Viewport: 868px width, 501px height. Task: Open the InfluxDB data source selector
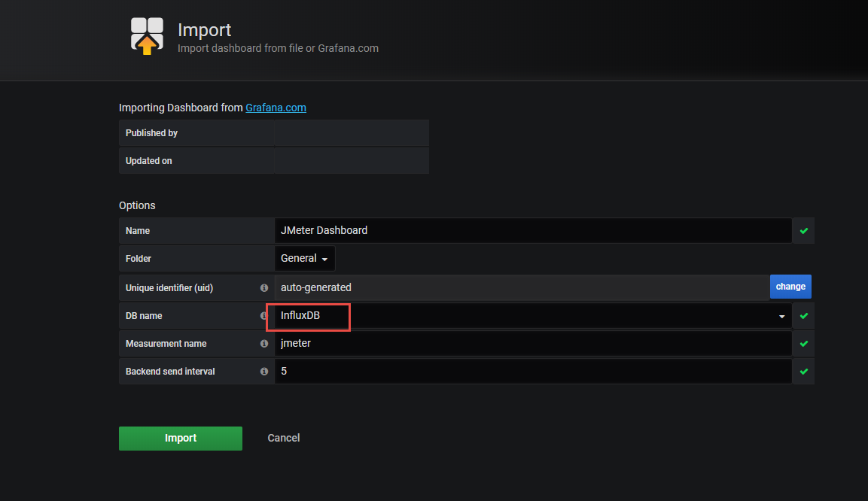point(452,316)
